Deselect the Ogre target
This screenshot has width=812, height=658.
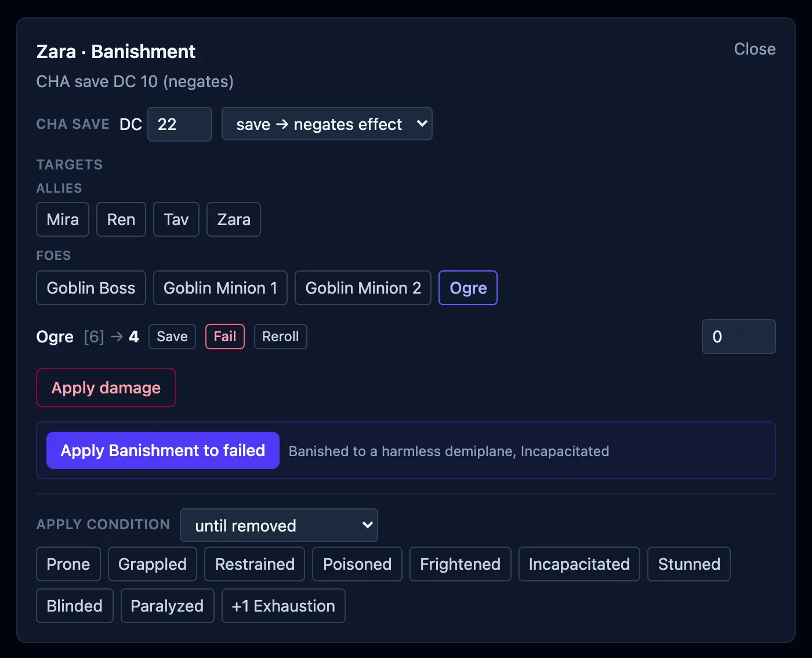coord(468,288)
